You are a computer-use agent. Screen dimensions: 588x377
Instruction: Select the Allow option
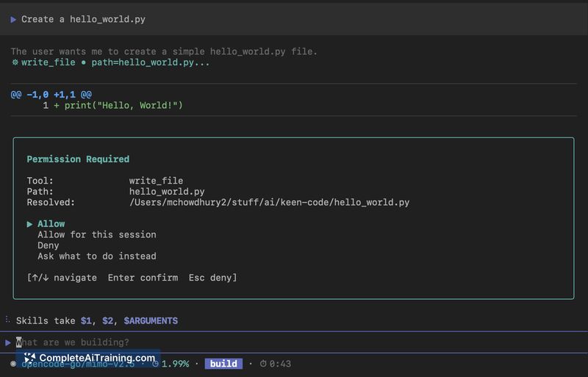pyautogui.click(x=51, y=224)
